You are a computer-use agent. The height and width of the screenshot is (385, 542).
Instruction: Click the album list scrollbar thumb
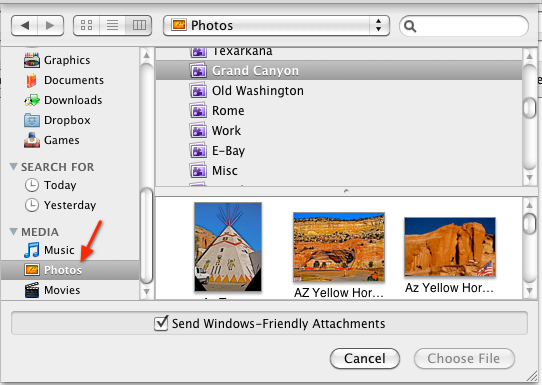tap(529, 108)
